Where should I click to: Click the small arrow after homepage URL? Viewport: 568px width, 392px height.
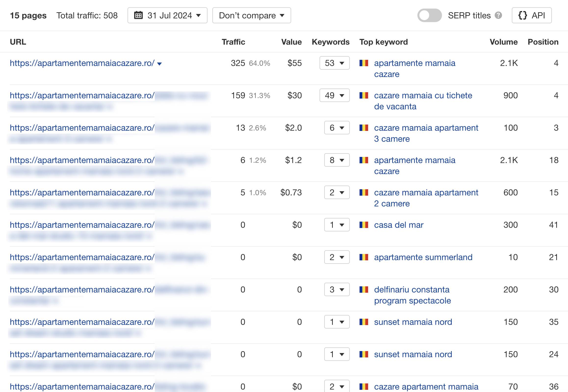pyautogui.click(x=159, y=64)
